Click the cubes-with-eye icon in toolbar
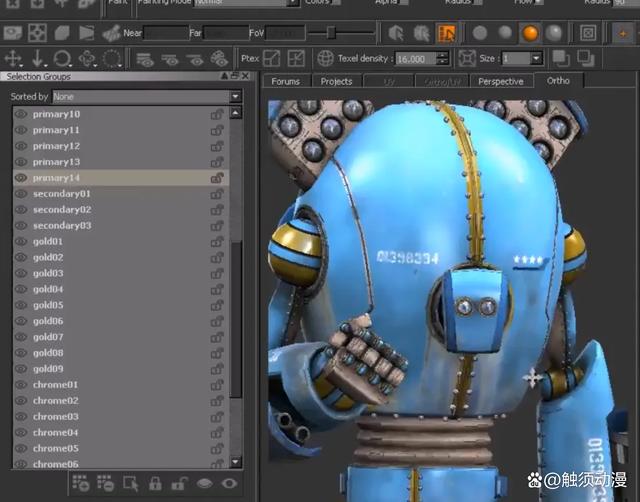Screen dimensions: 640x502 tap(219, 59)
